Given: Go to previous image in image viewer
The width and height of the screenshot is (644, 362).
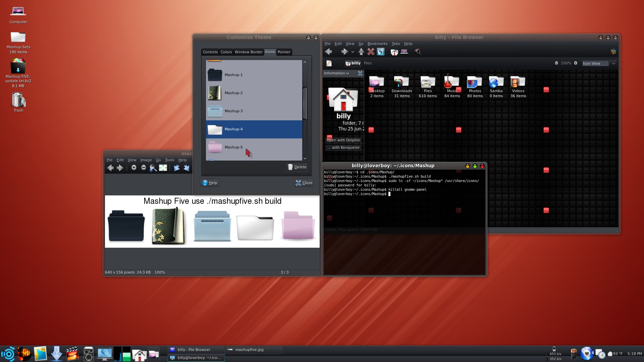Looking at the screenshot, I should tap(110, 168).
